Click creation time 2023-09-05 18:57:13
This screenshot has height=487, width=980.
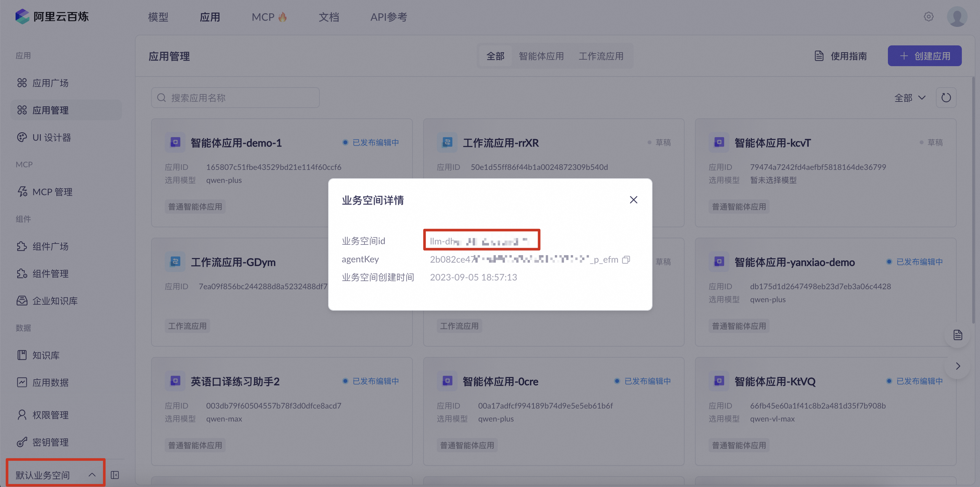click(473, 277)
